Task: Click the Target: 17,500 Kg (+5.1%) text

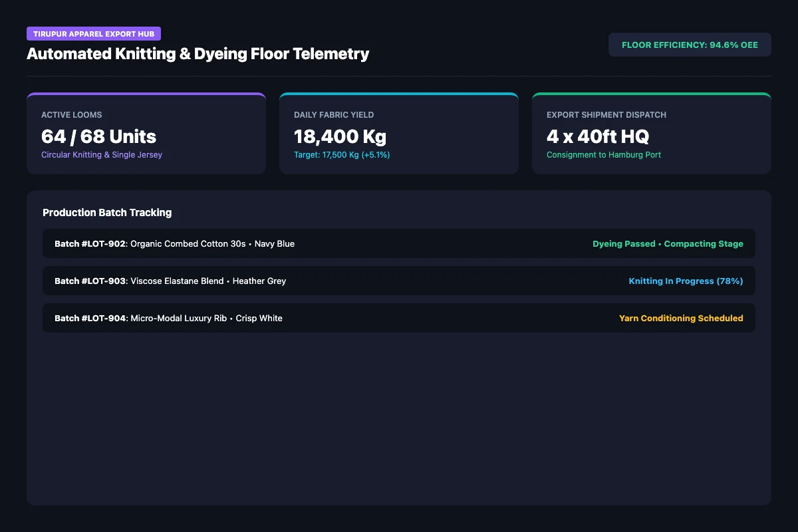Action: point(342,155)
